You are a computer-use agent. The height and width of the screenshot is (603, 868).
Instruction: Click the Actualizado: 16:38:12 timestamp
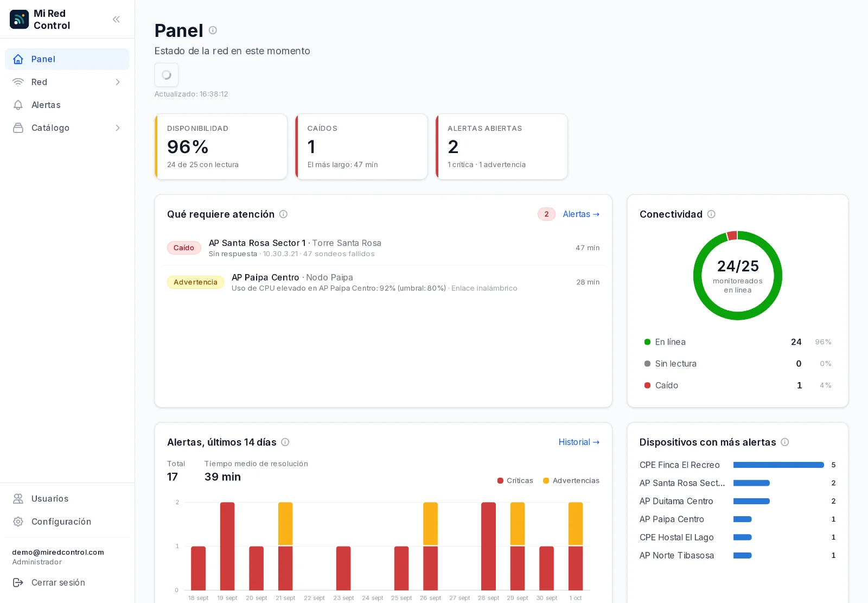point(191,94)
